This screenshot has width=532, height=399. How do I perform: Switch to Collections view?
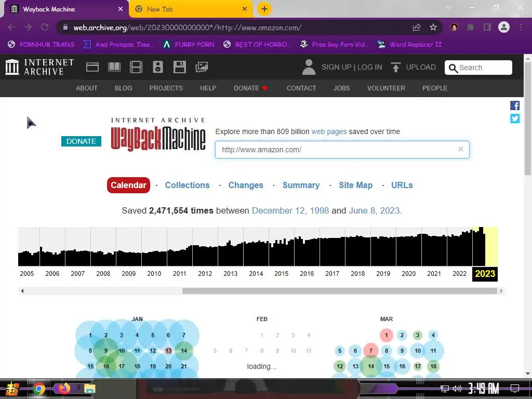pos(187,185)
